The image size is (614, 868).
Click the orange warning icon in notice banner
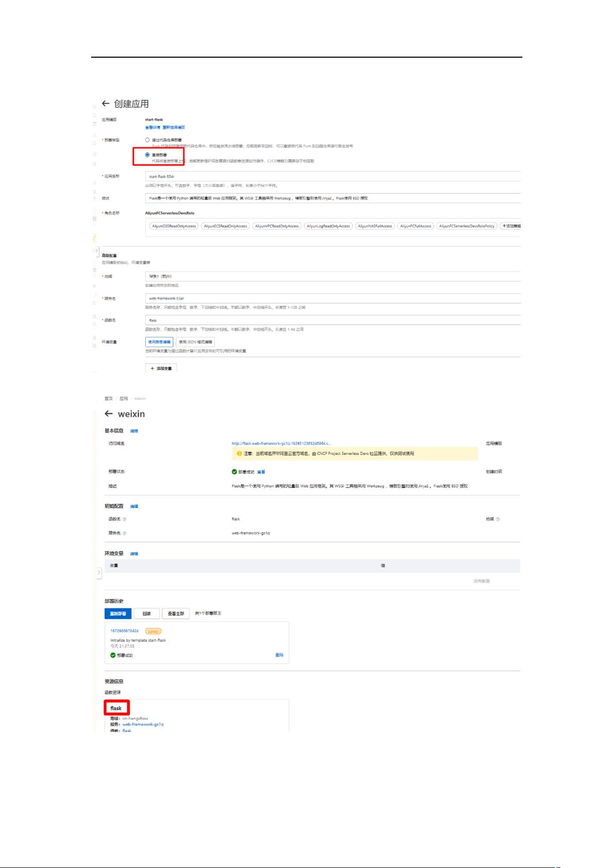click(239, 454)
